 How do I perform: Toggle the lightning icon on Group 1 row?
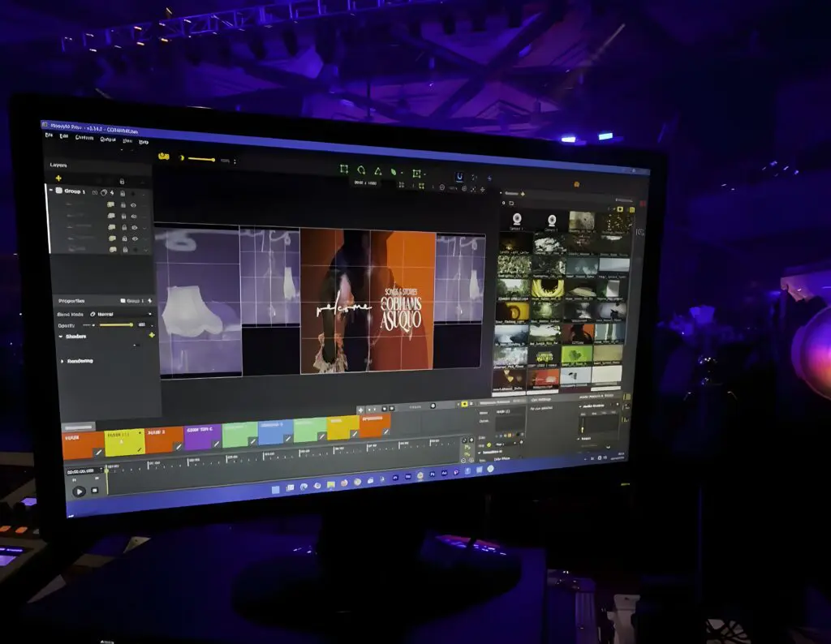(112, 193)
